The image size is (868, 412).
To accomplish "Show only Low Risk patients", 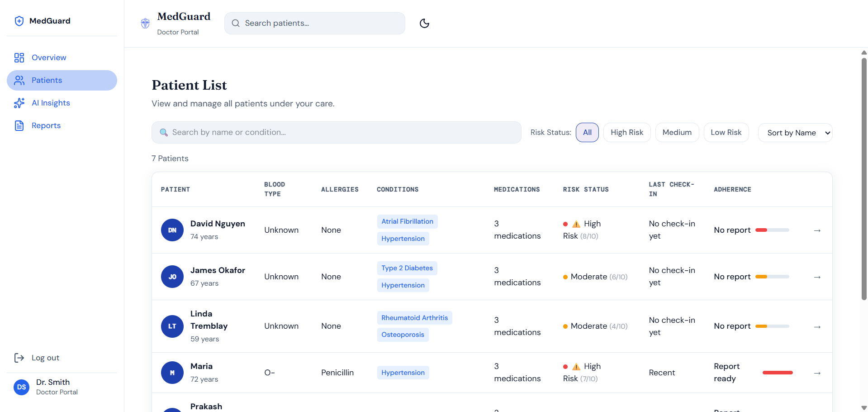I will point(726,133).
